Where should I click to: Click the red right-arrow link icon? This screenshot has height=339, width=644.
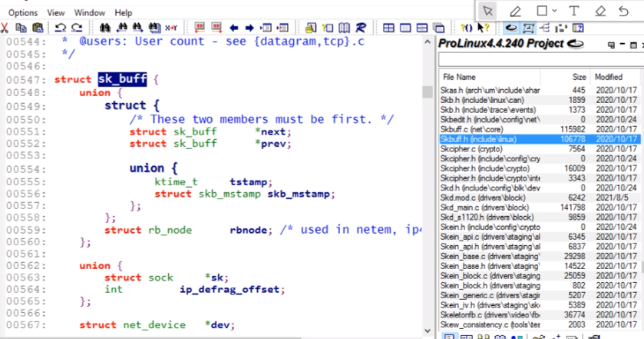pyautogui.click(x=216, y=28)
